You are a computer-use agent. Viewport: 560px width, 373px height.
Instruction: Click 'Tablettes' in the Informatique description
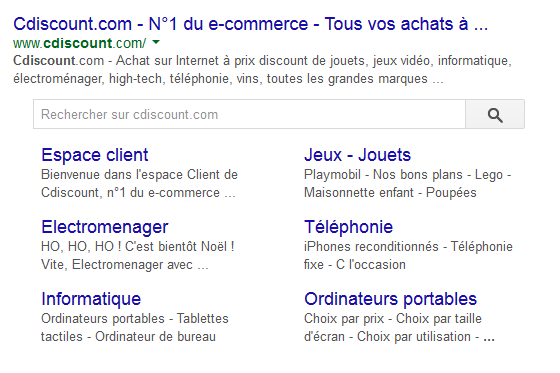click(x=202, y=318)
